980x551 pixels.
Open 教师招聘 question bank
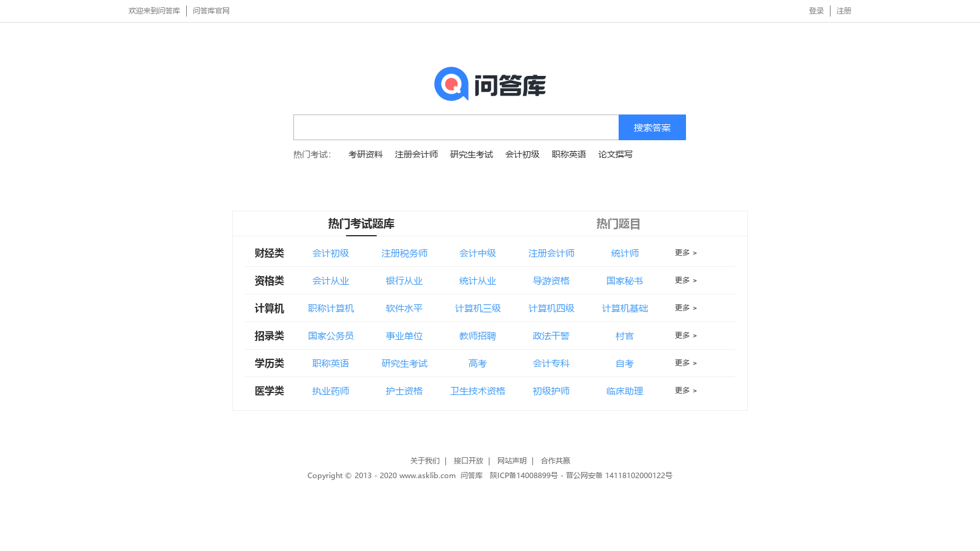click(x=478, y=336)
